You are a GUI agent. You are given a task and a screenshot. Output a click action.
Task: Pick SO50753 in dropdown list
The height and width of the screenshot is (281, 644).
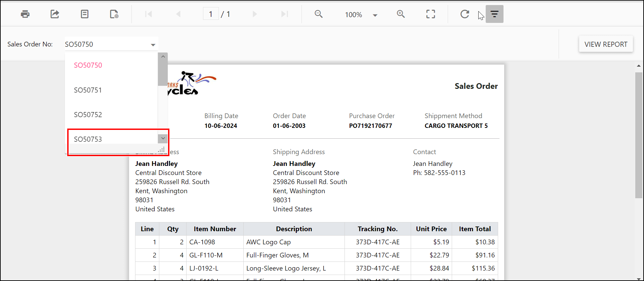(x=88, y=139)
